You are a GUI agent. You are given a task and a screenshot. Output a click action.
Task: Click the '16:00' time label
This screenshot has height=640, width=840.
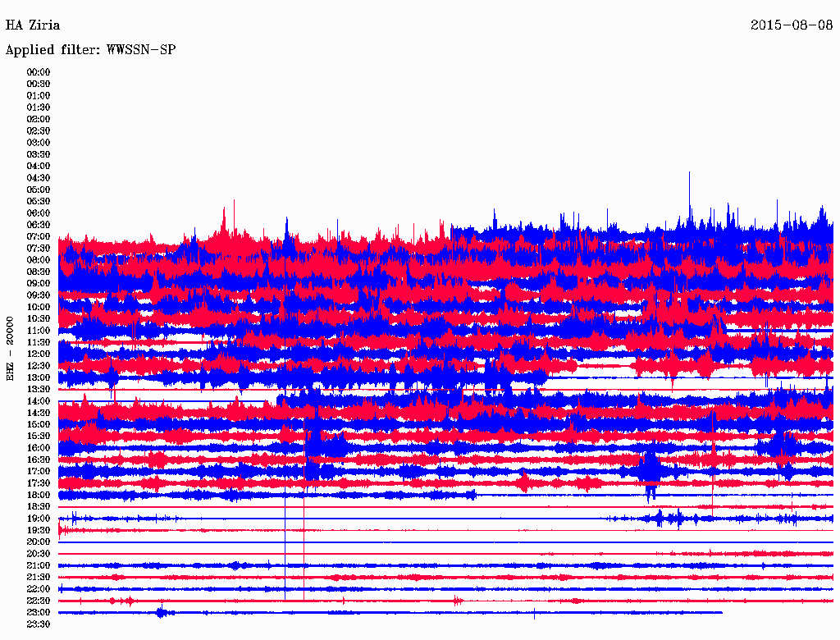pos(39,448)
